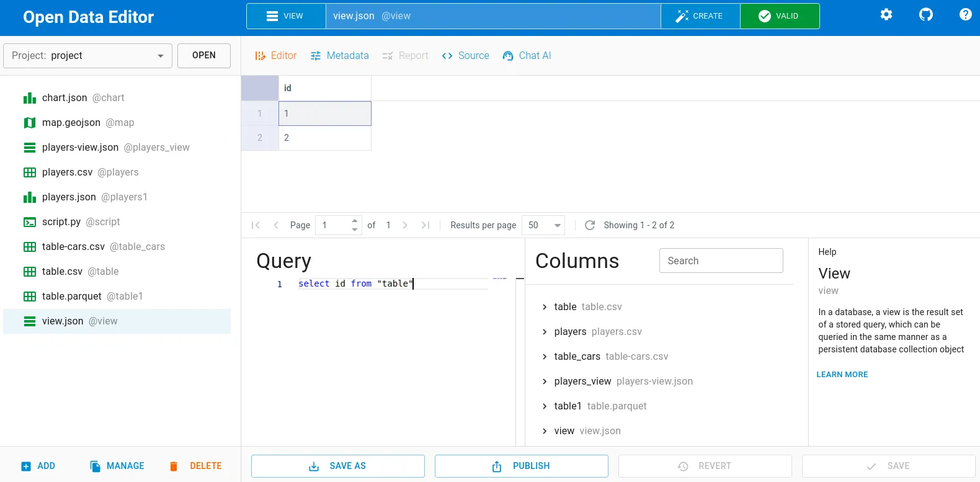Jump to the last page arrow
Screen dimensions: 980x482
pyautogui.click(x=425, y=225)
